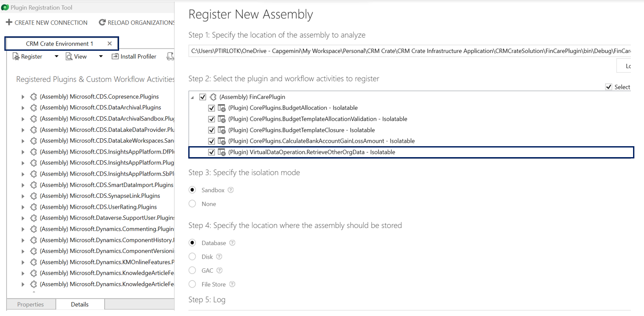Choose Disk as the assembly storage location
This screenshot has height=316, width=644.
(192, 256)
